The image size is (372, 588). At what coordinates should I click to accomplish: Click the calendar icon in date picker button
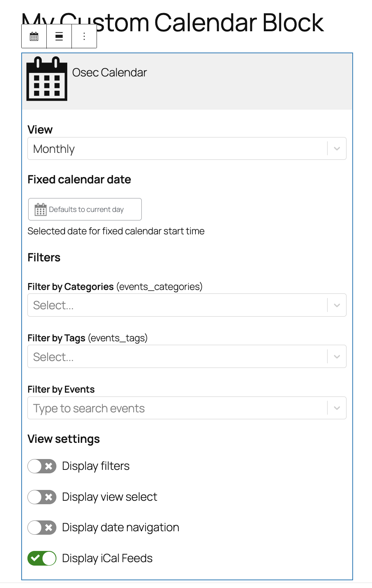[x=40, y=209]
